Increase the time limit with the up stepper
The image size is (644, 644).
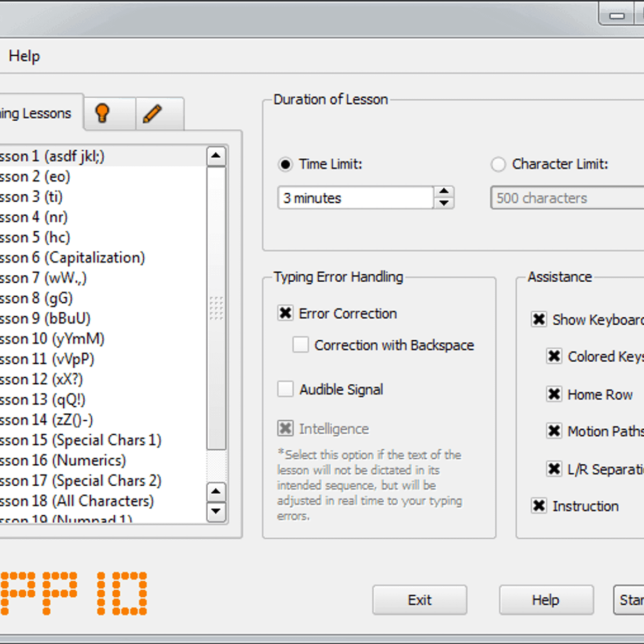(x=444, y=192)
